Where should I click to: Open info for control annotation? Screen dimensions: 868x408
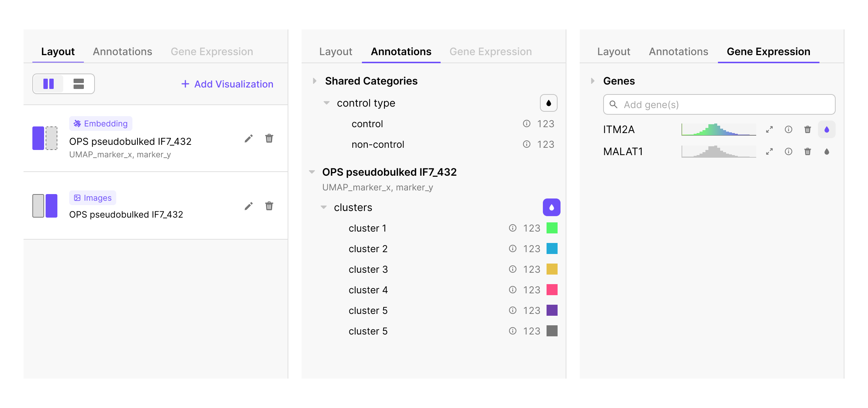tap(527, 124)
